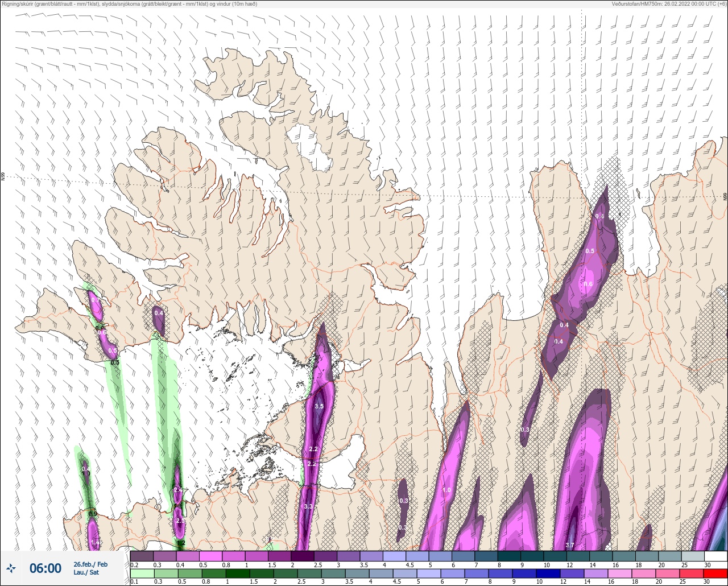The image size is (728, 586).
Task: Click the pale green 0.1 swatch in lower legend
Action: click(142, 572)
